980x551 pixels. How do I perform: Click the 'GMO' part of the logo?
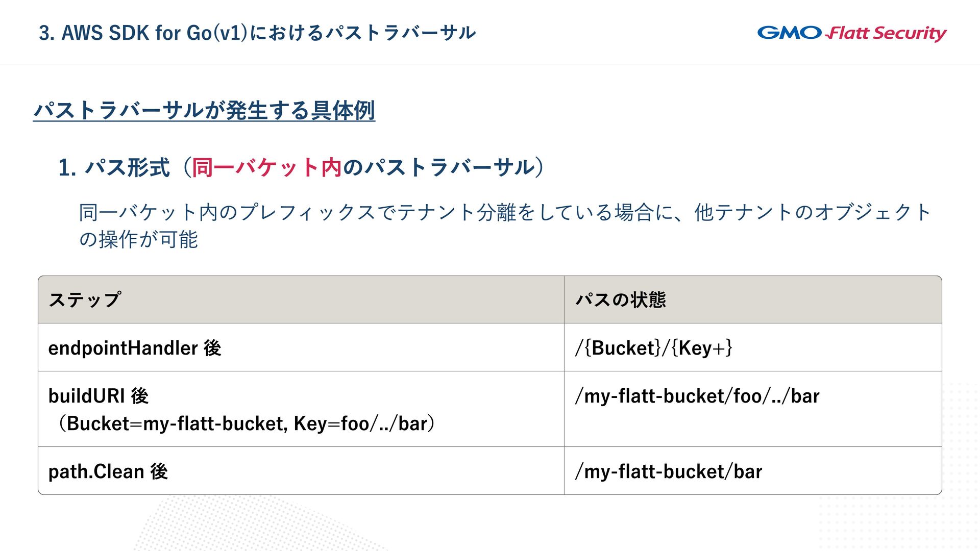789,33
